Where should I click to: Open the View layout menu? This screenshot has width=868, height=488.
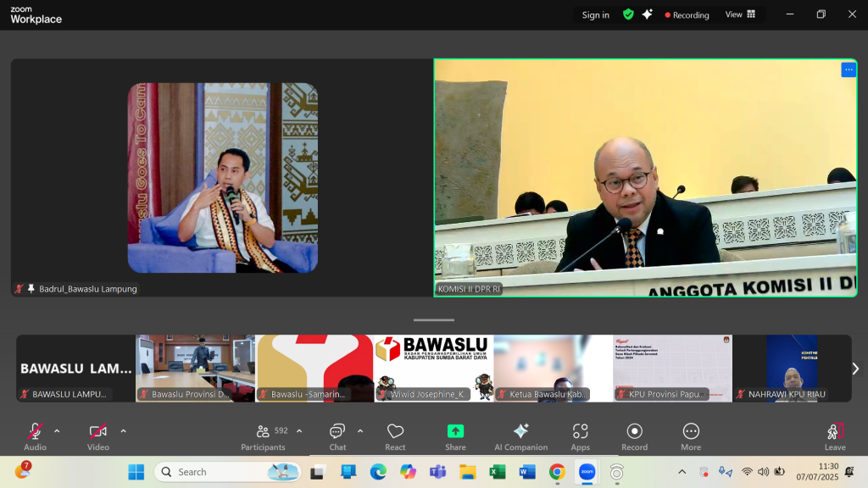(740, 14)
